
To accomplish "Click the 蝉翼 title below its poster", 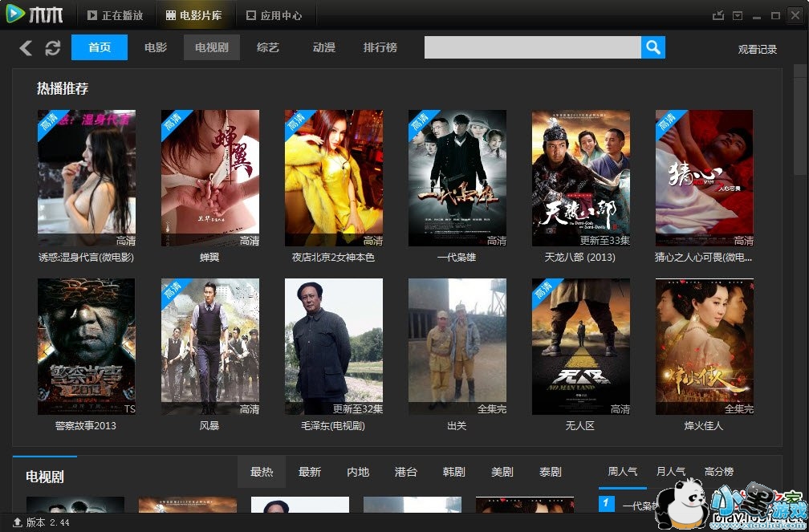I will 209,257.
